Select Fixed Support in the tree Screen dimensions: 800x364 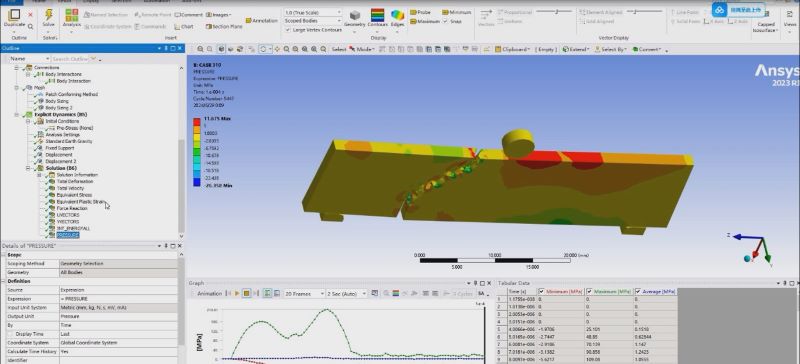(60, 148)
